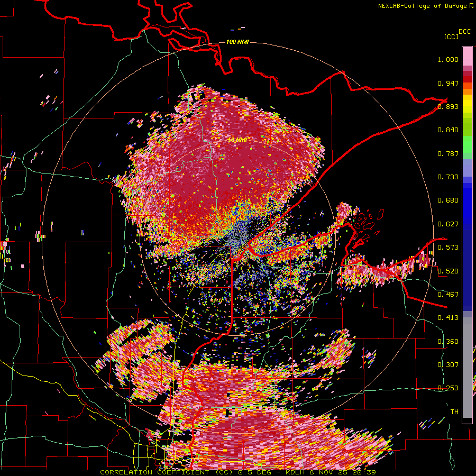Click the 0.520 color scale value
The image size is (476, 476).
(x=448, y=271)
